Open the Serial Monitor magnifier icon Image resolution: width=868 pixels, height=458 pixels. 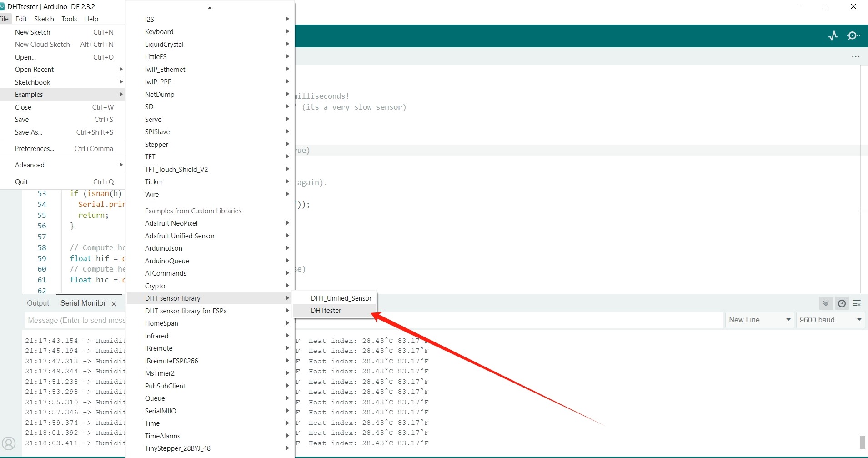853,36
